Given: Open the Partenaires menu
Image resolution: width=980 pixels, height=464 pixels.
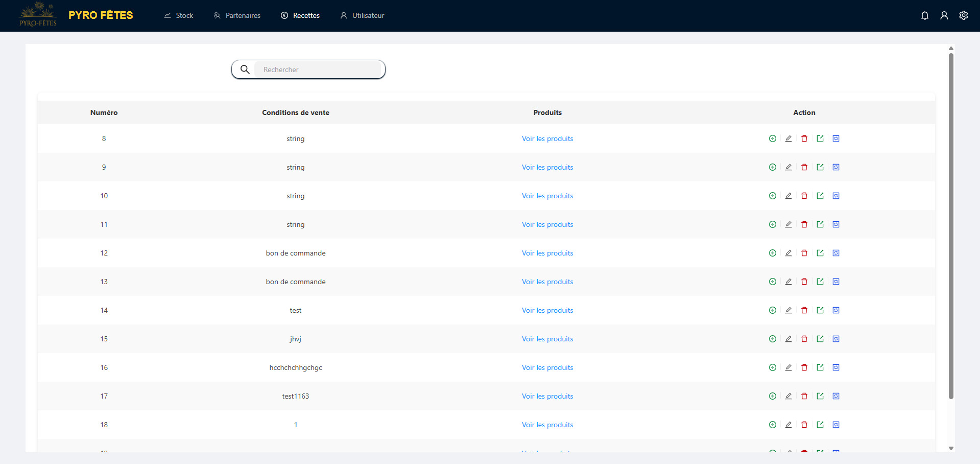Looking at the screenshot, I should point(237,15).
